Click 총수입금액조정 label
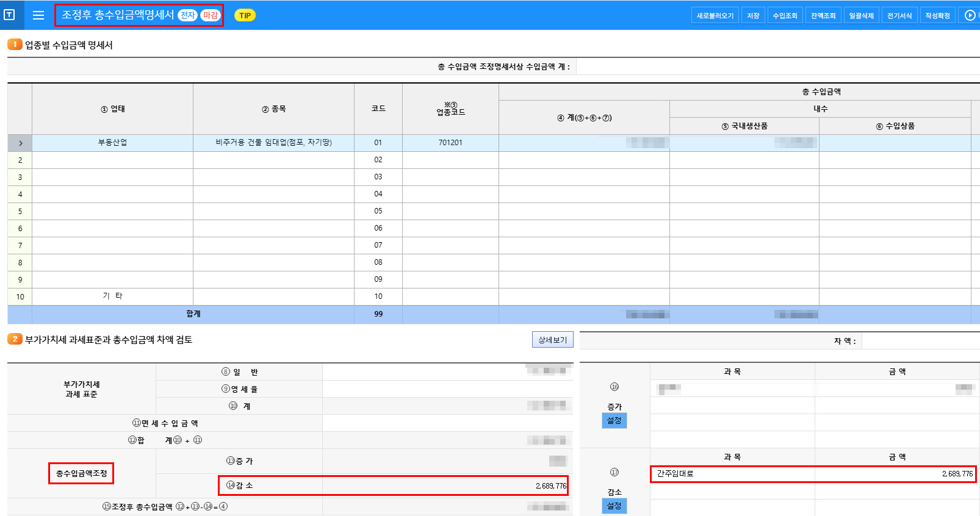 tap(81, 473)
